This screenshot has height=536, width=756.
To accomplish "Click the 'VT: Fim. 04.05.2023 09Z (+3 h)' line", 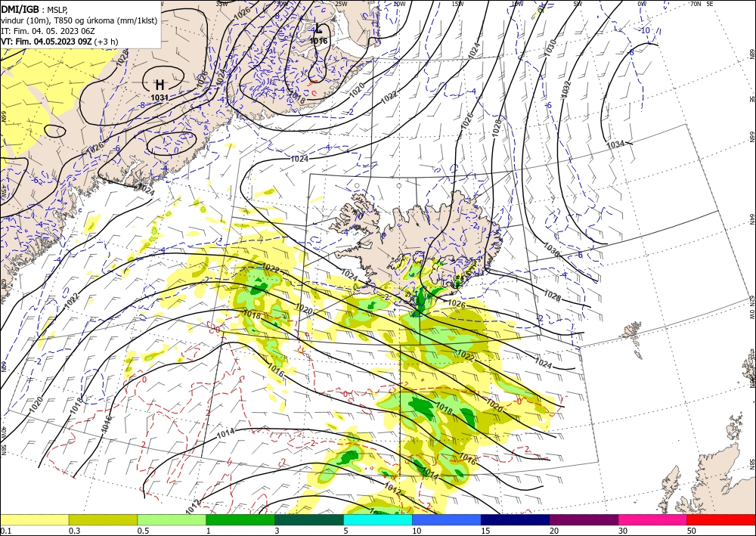I will tap(59, 42).
